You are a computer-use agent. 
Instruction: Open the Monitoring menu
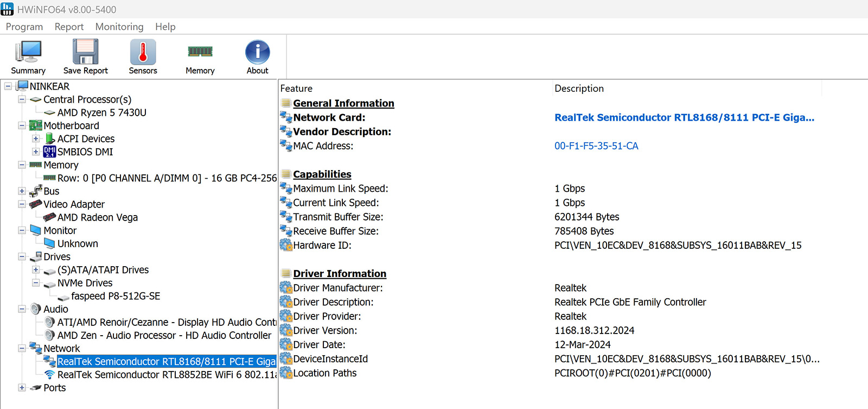119,27
